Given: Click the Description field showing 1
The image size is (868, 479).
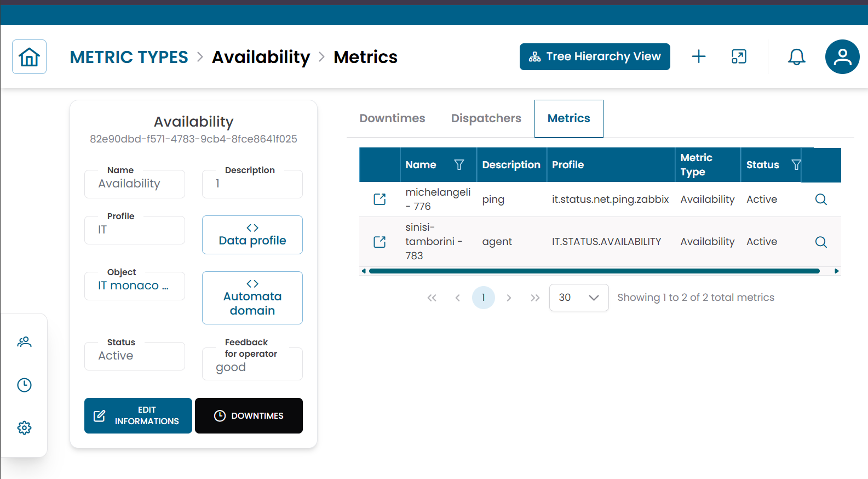Looking at the screenshot, I should 252,184.
